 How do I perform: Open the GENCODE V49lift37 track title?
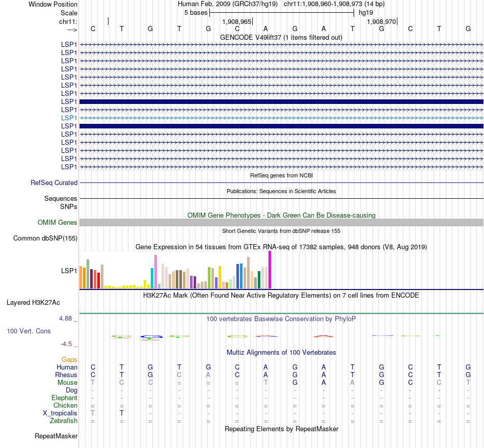(281, 37)
